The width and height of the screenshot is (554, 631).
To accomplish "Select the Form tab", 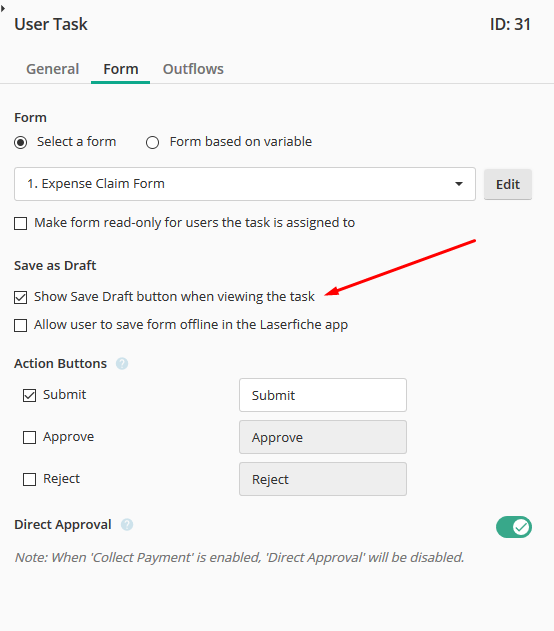I will pos(121,69).
